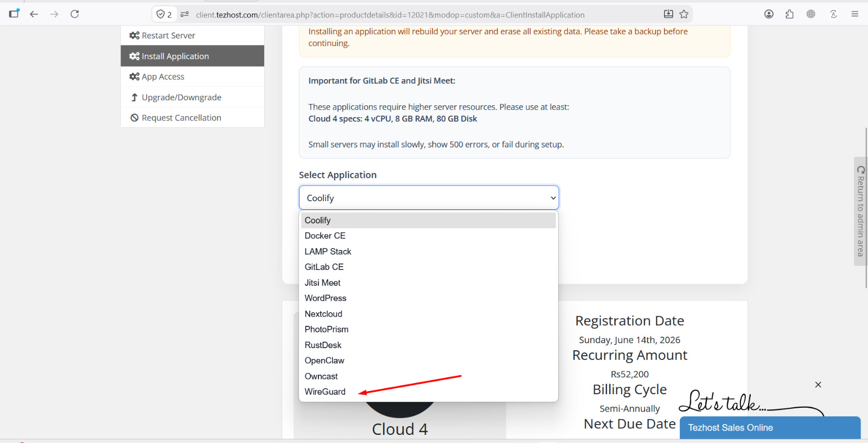
Task: Bookmark this page with star icon
Action: coord(684,14)
